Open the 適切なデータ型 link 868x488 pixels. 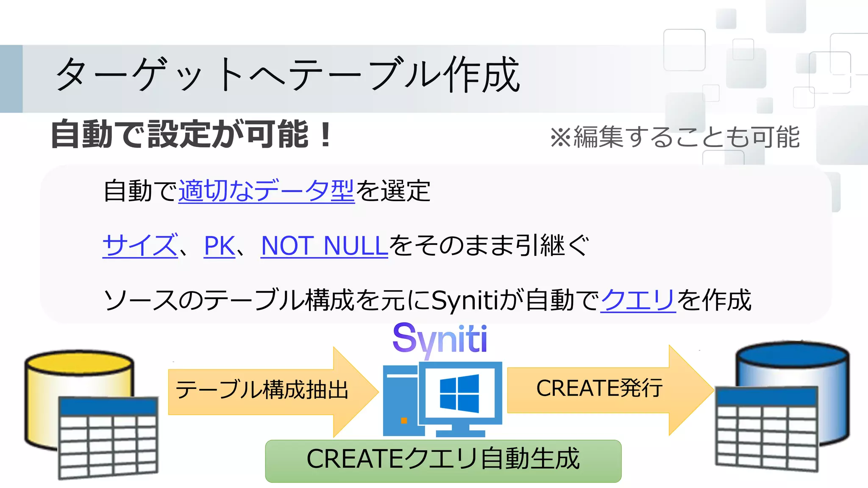[266, 191]
